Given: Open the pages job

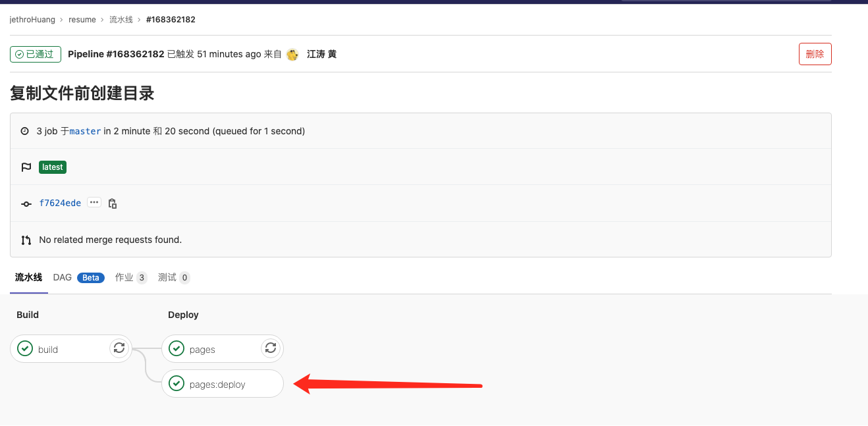Looking at the screenshot, I should (x=223, y=348).
